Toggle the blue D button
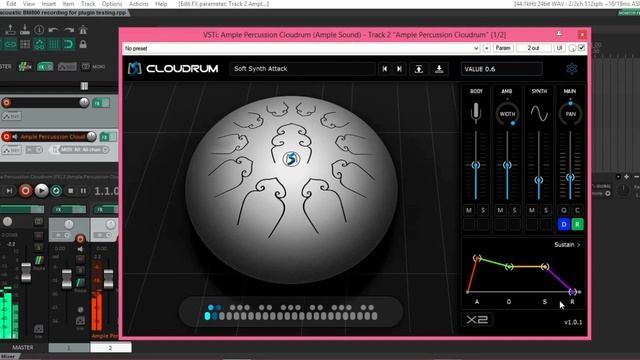The height and width of the screenshot is (360, 640). point(564,224)
